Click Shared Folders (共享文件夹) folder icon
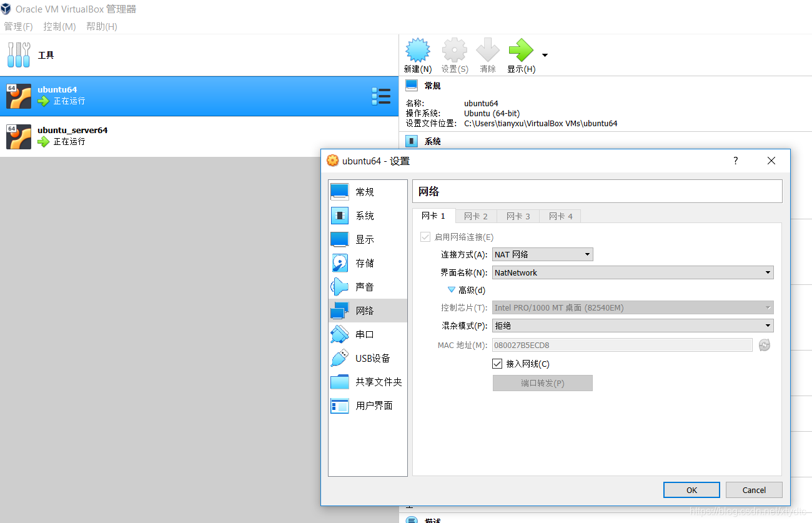 tap(340, 382)
